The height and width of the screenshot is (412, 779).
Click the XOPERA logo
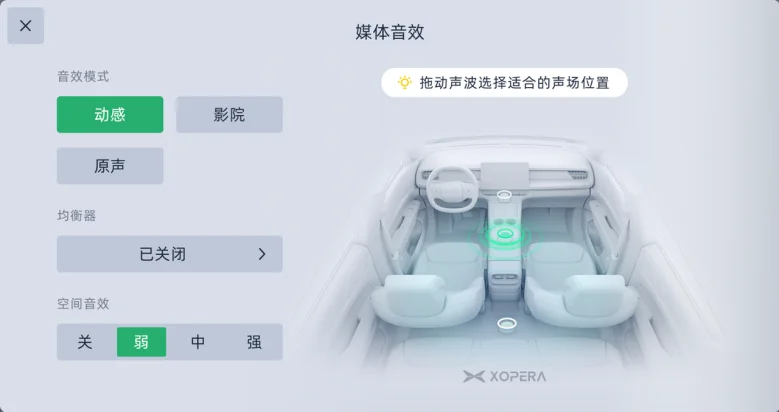coord(504,377)
